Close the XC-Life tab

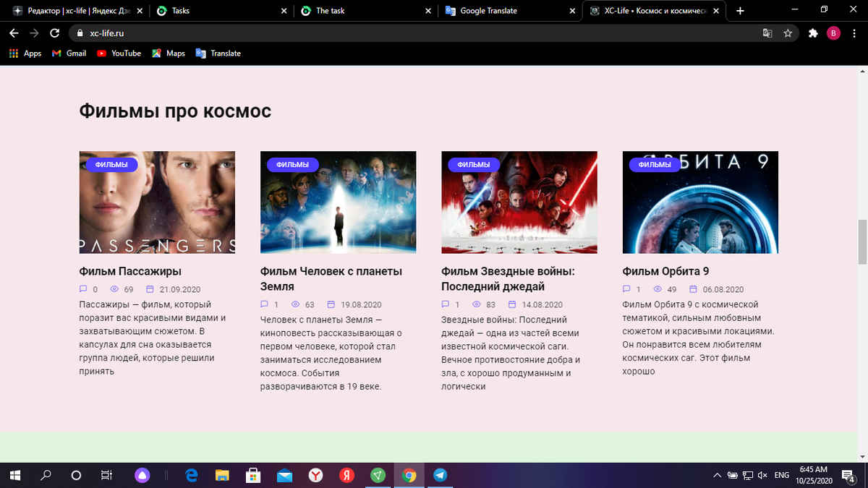point(717,11)
